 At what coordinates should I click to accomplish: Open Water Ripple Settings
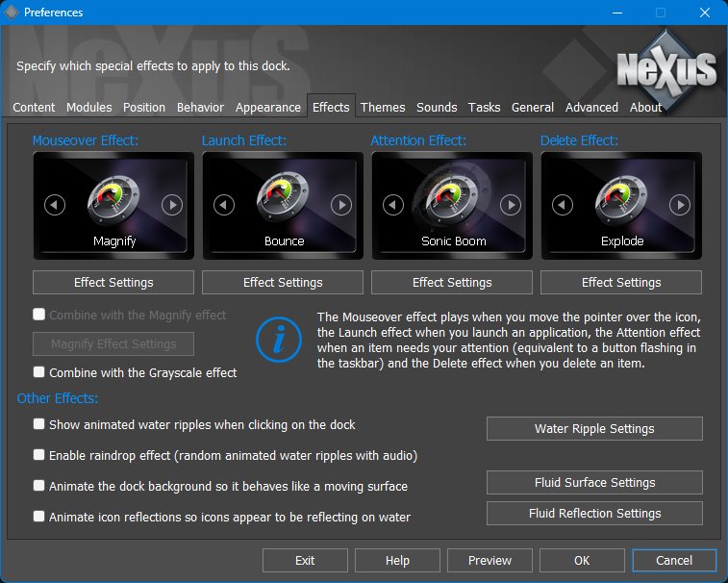(x=594, y=428)
